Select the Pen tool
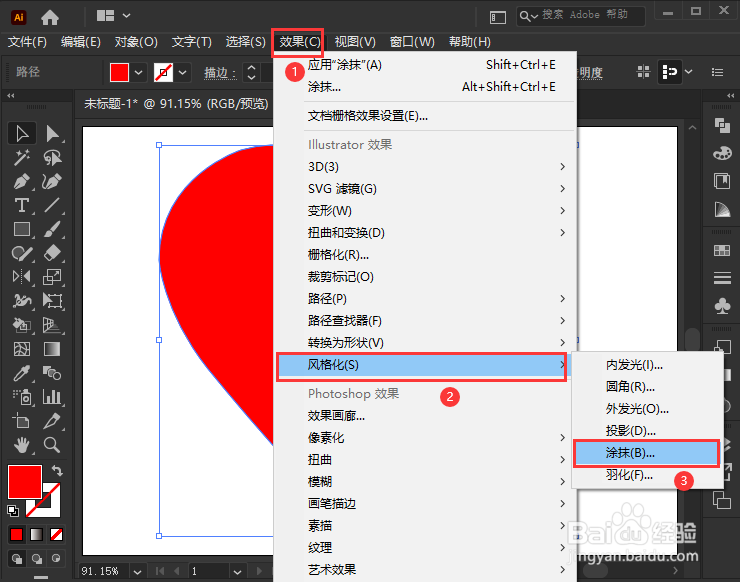Image resolution: width=740 pixels, height=582 pixels. 22,182
